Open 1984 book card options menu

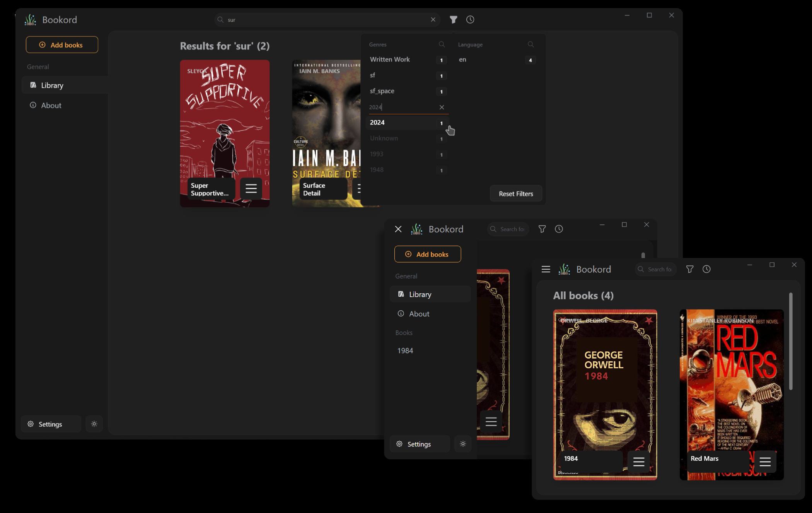tap(638, 462)
